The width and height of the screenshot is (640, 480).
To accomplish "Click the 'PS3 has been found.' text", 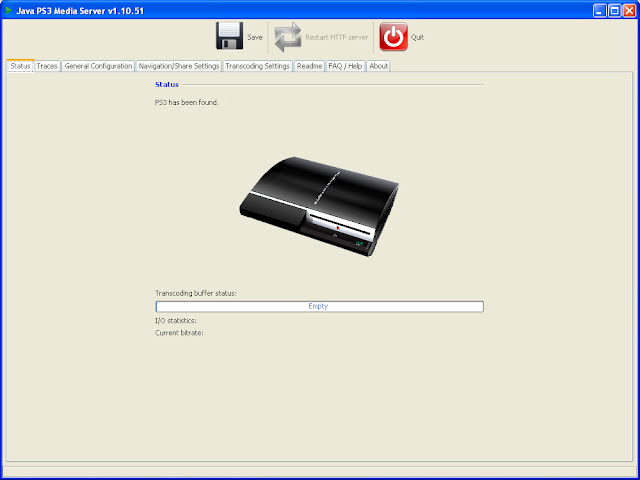I will pos(187,102).
